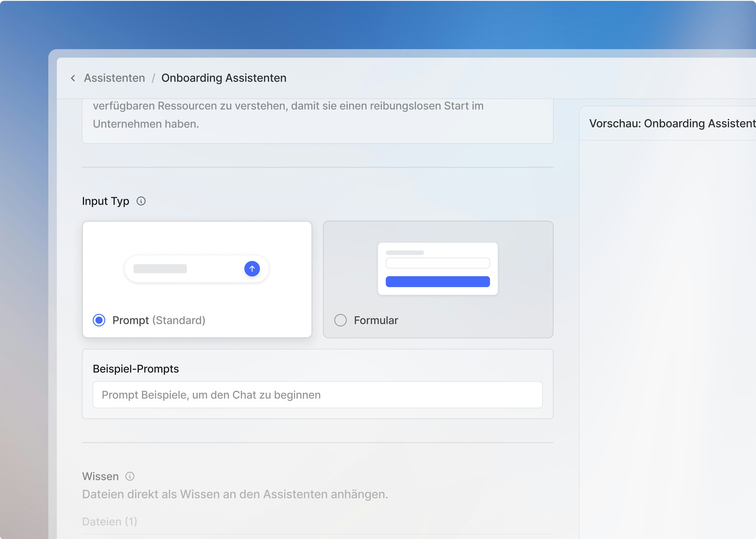Click the Wissen section heading
Image resolution: width=756 pixels, height=539 pixels.
pos(100,477)
